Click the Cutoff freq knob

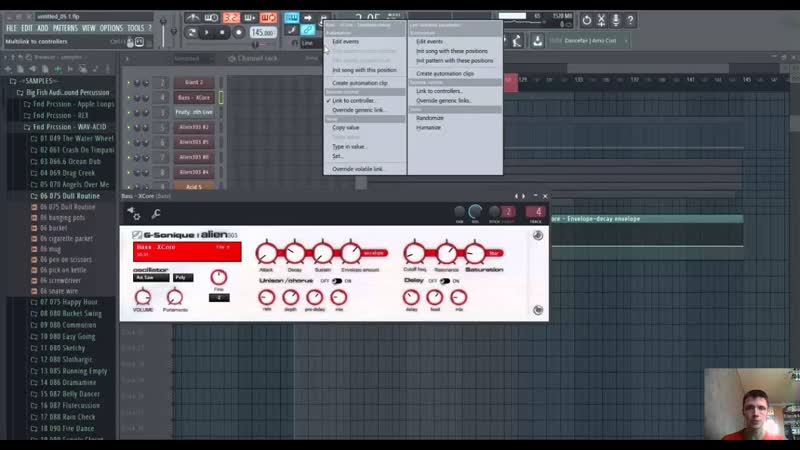414,253
